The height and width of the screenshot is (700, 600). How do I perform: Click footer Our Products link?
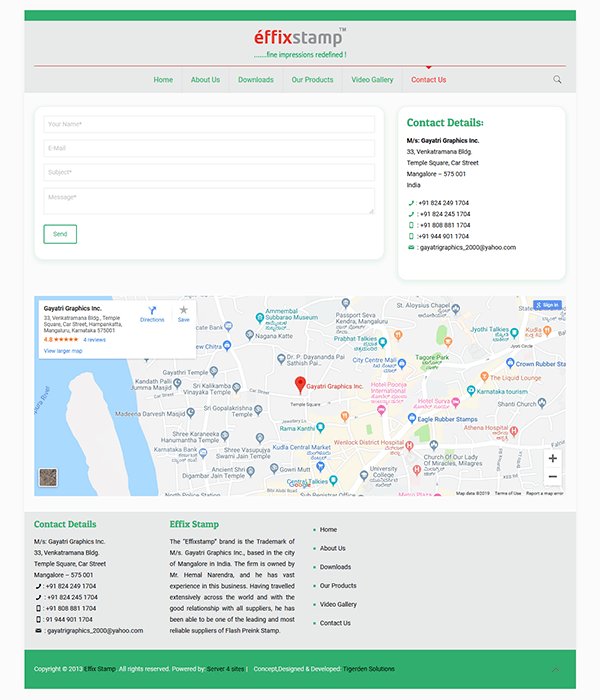click(338, 586)
